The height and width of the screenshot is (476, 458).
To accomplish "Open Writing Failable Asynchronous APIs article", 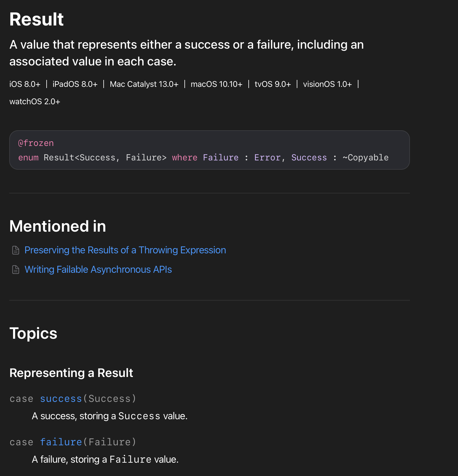I will point(98,270).
